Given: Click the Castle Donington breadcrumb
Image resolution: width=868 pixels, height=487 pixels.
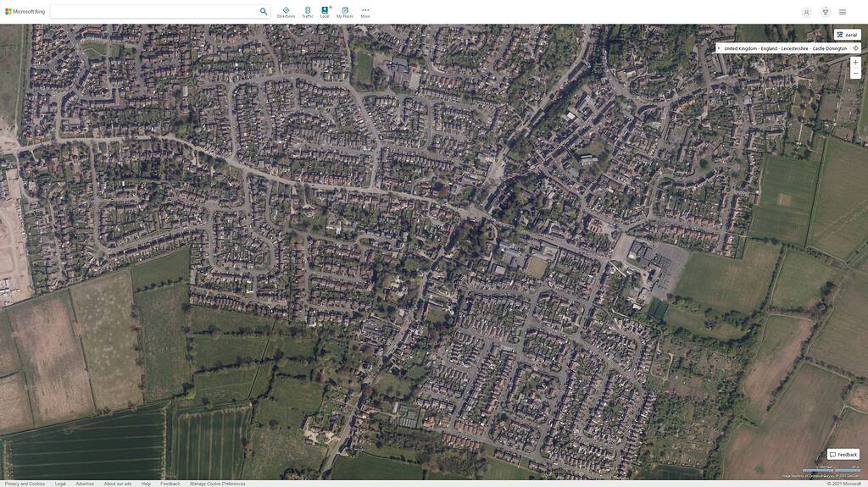Looking at the screenshot, I should point(829,48).
